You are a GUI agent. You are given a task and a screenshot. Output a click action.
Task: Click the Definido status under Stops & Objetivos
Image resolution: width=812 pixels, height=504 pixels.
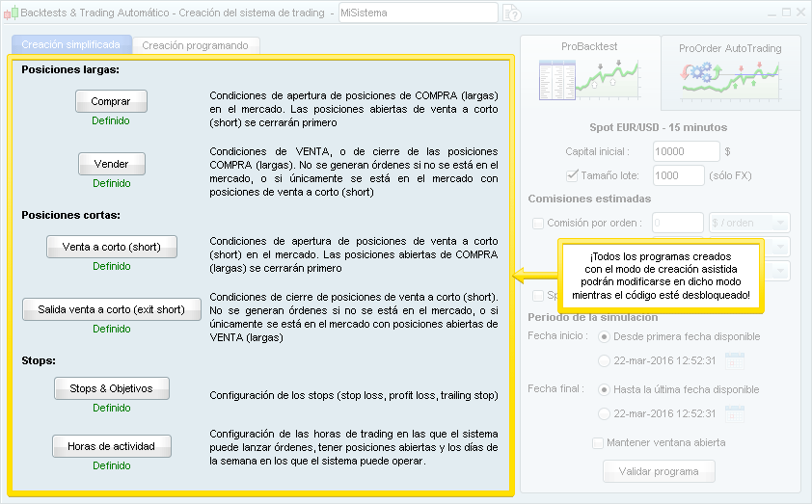click(111, 408)
